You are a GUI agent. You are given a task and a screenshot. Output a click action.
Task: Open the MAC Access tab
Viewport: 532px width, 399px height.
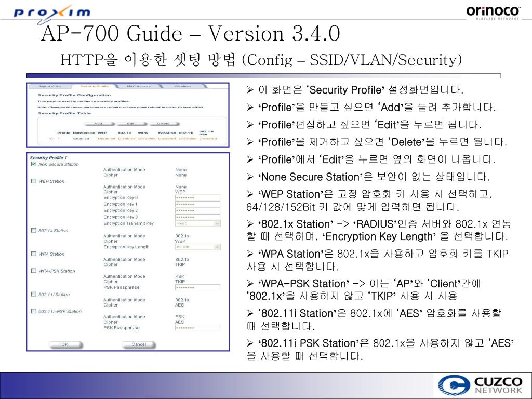138,87
